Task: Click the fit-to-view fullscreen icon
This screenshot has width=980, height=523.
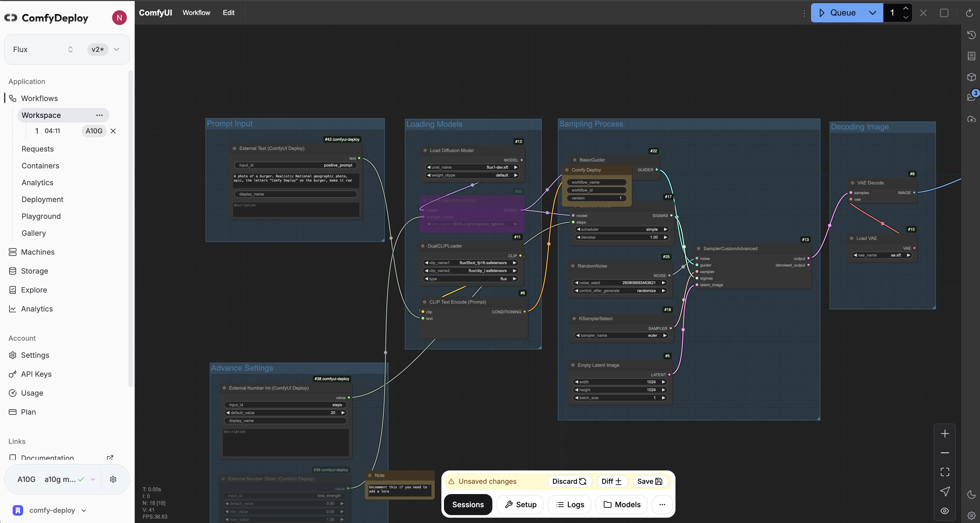Action: (x=945, y=472)
